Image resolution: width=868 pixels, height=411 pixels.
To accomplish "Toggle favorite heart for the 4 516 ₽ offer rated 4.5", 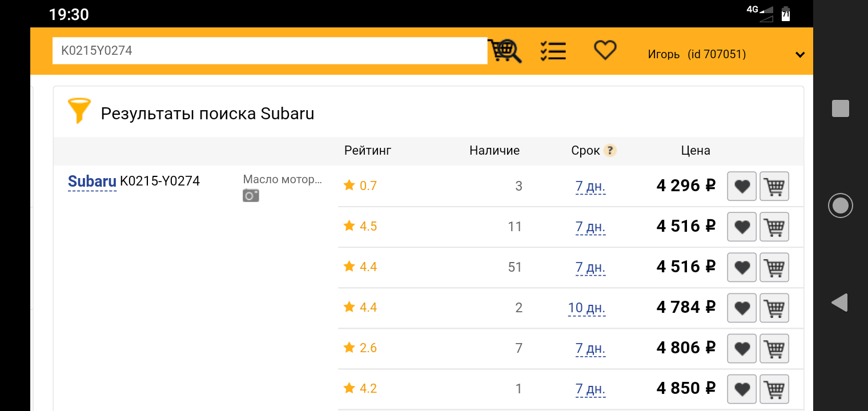I will click(x=742, y=227).
